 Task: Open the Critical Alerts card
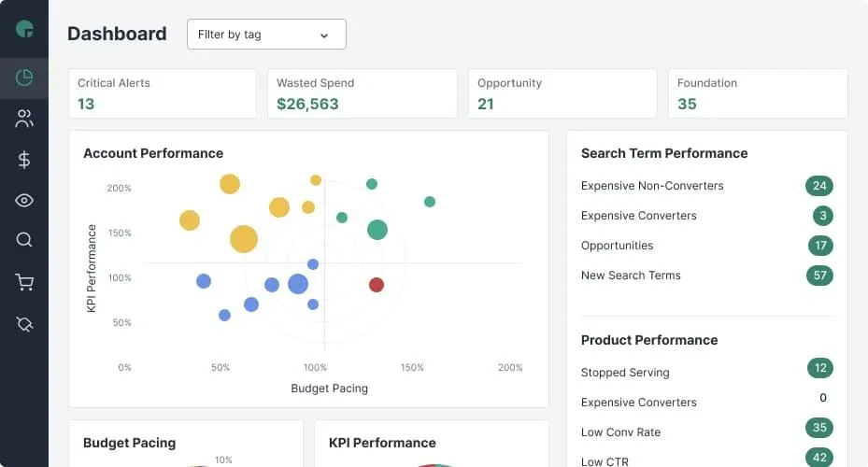pos(163,93)
